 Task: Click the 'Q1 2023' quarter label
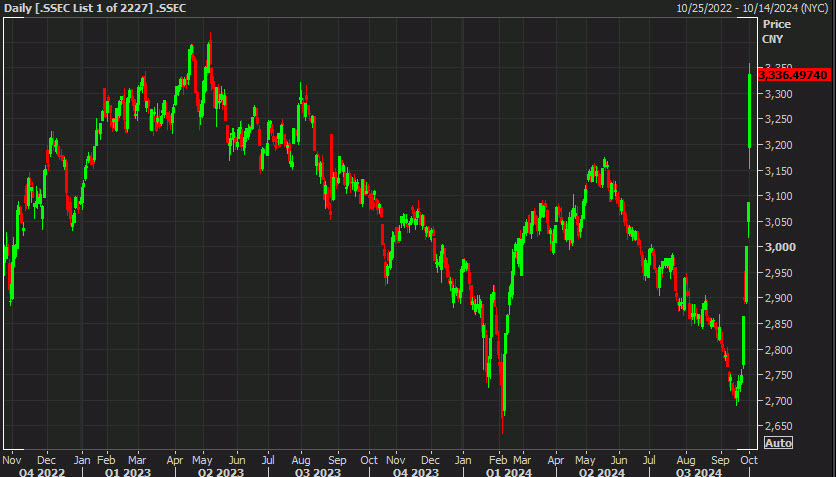coord(128,472)
